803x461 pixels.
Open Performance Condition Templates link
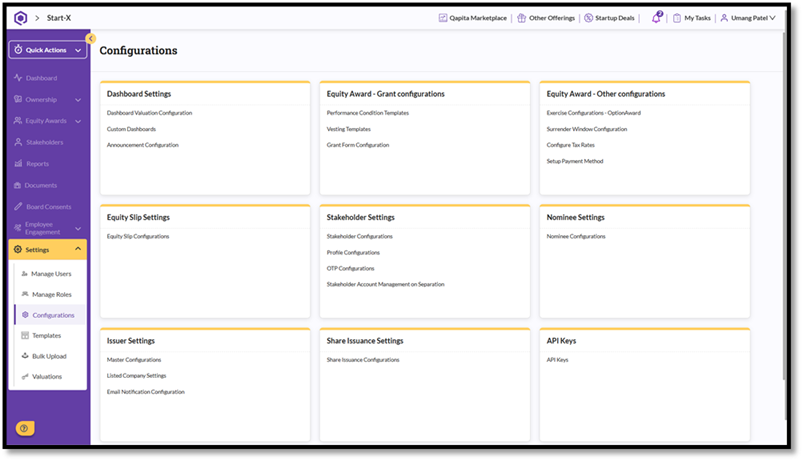(x=368, y=113)
